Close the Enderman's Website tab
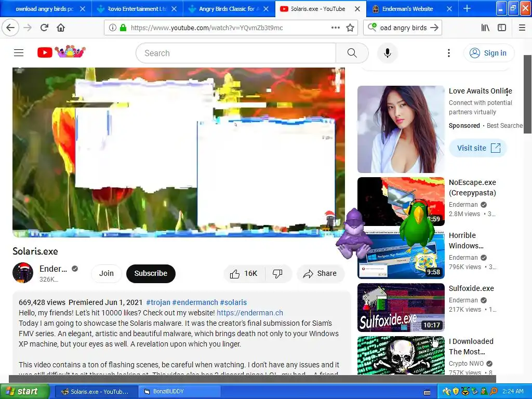 (449, 9)
